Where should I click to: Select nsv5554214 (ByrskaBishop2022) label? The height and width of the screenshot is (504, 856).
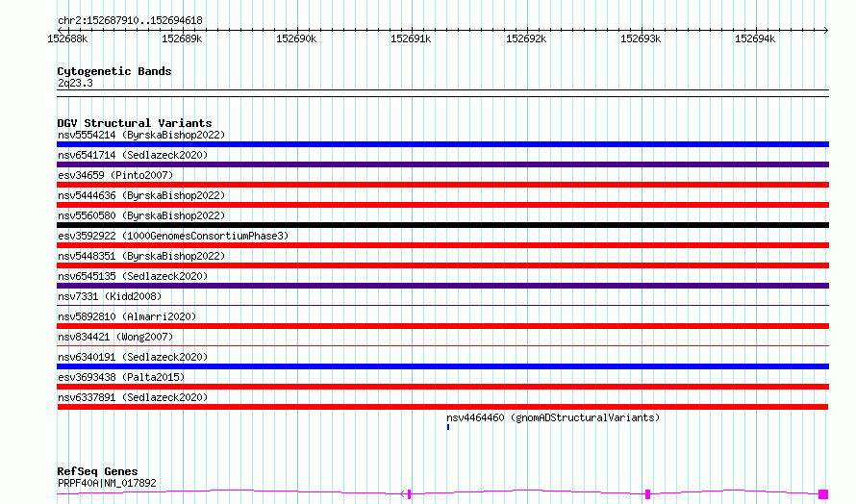tap(141, 135)
